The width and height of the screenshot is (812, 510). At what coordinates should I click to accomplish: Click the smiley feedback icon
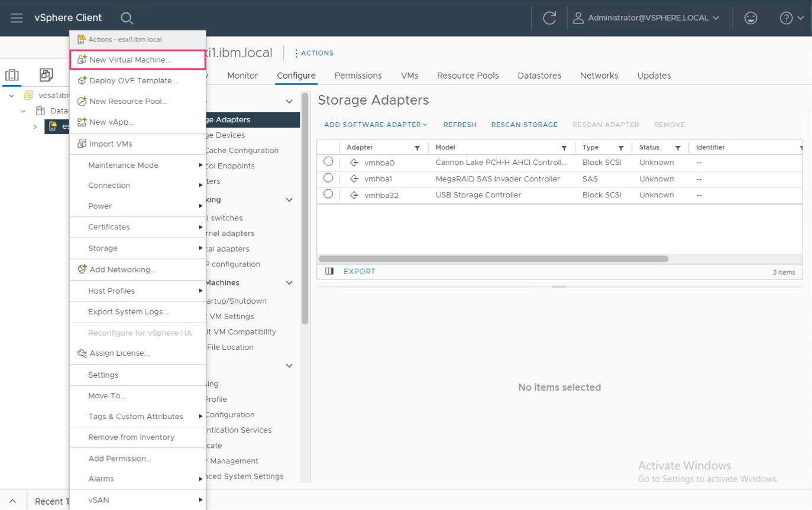point(750,18)
